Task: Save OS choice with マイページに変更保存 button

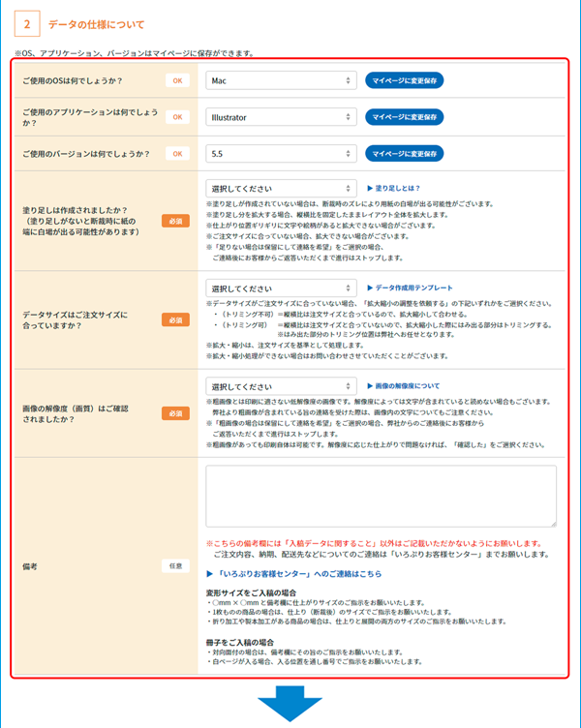Action: point(404,80)
